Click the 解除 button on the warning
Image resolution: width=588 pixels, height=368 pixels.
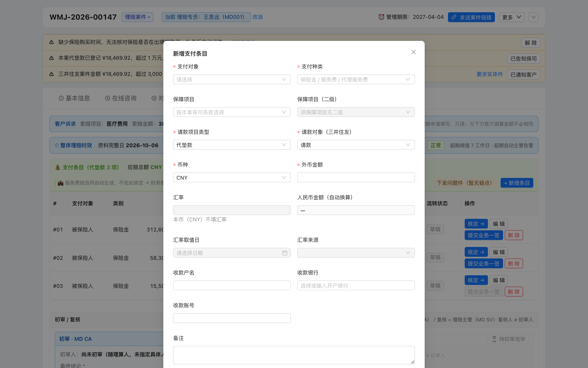pyautogui.click(x=531, y=43)
